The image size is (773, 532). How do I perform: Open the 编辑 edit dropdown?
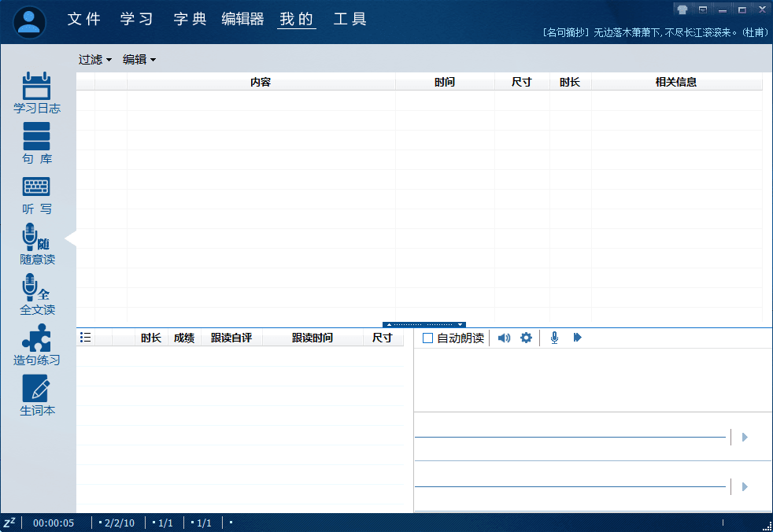pyautogui.click(x=139, y=60)
